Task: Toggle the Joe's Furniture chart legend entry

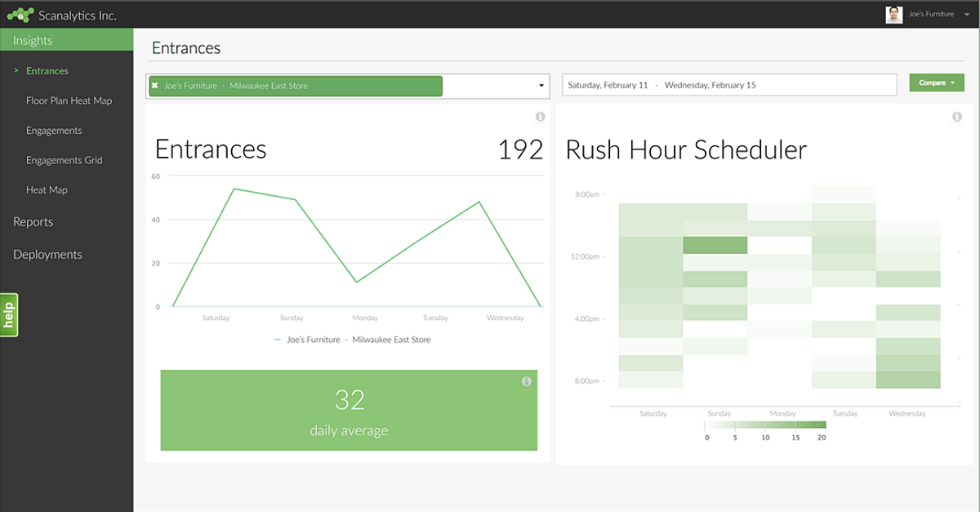Action: (x=352, y=340)
